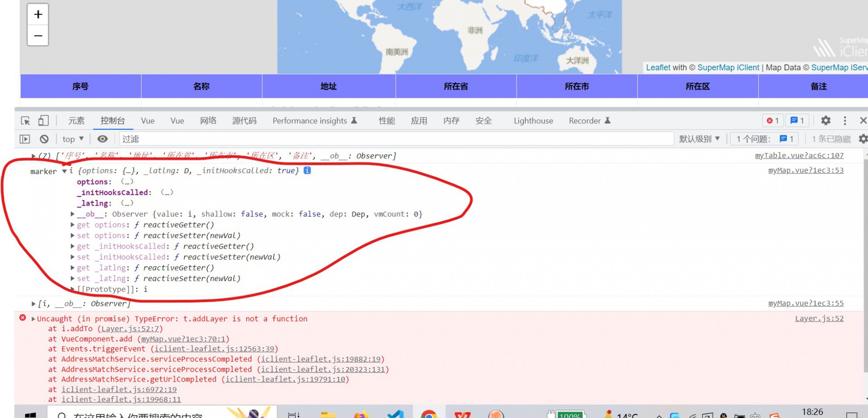Open DevTools settings gear icon
868x418 pixels.
click(x=826, y=121)
